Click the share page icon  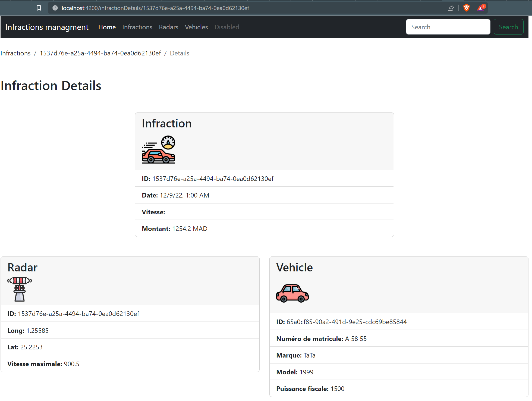coord(451,8)
